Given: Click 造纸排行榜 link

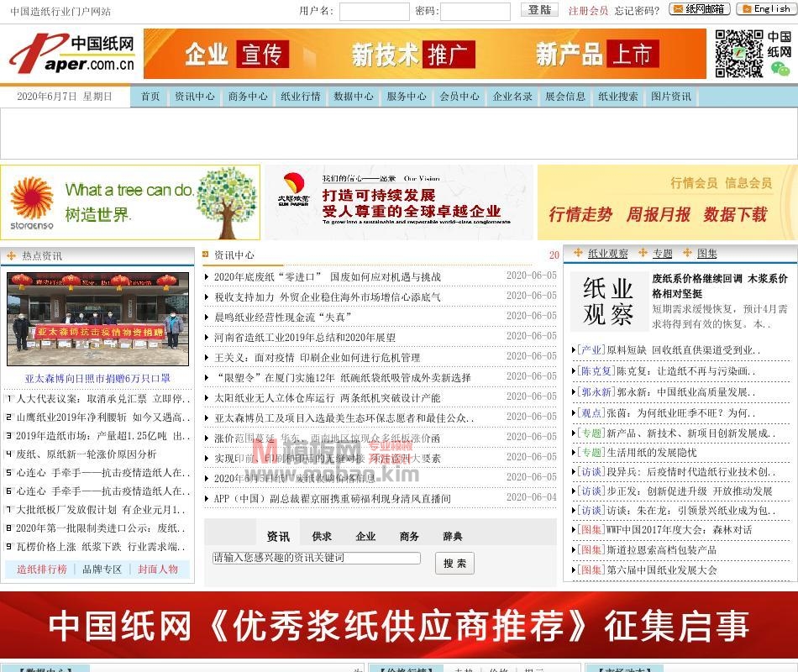Looking at the screenshot, I should click(42, 570).
